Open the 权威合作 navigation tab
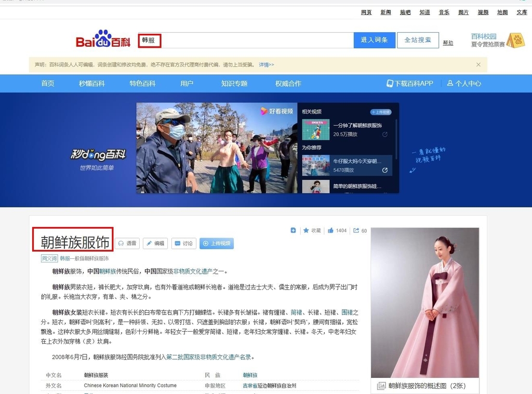The image size is (532, 394). coord(288,84)
